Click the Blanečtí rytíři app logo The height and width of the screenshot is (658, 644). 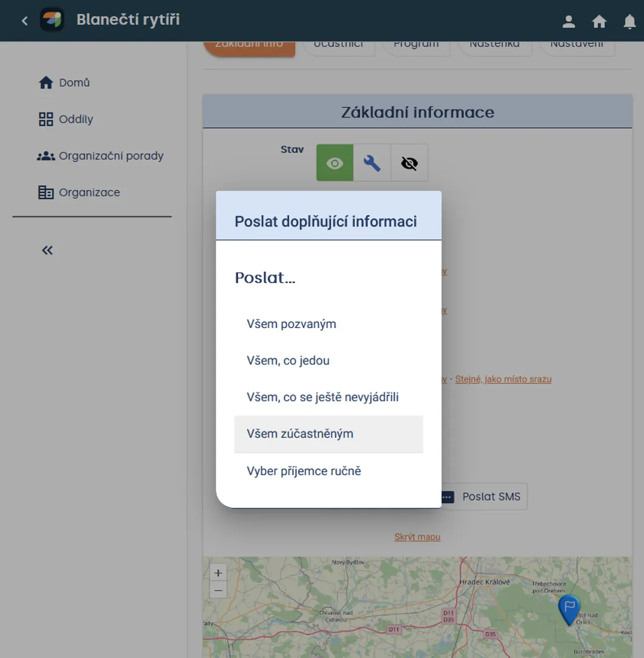coord(52,19)
